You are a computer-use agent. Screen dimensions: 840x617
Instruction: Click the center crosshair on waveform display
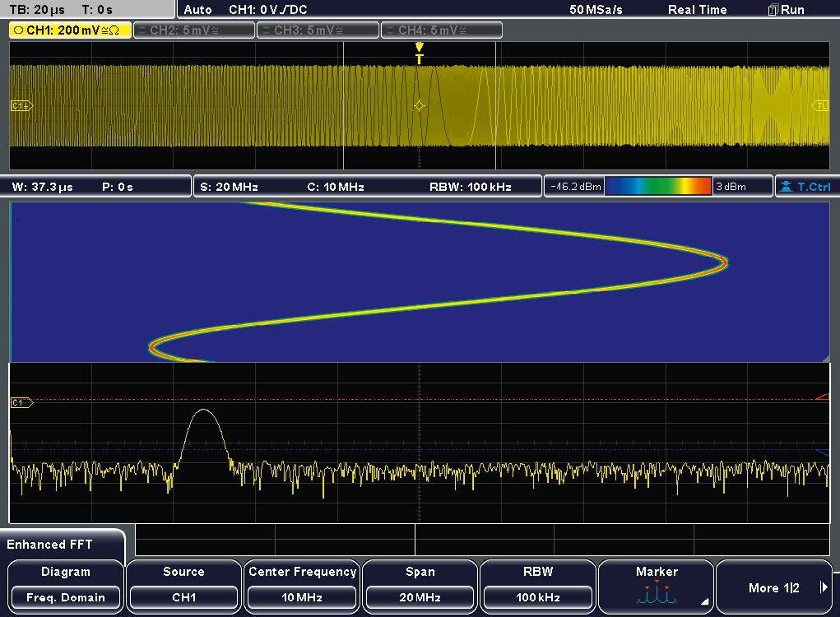[420, 106]
